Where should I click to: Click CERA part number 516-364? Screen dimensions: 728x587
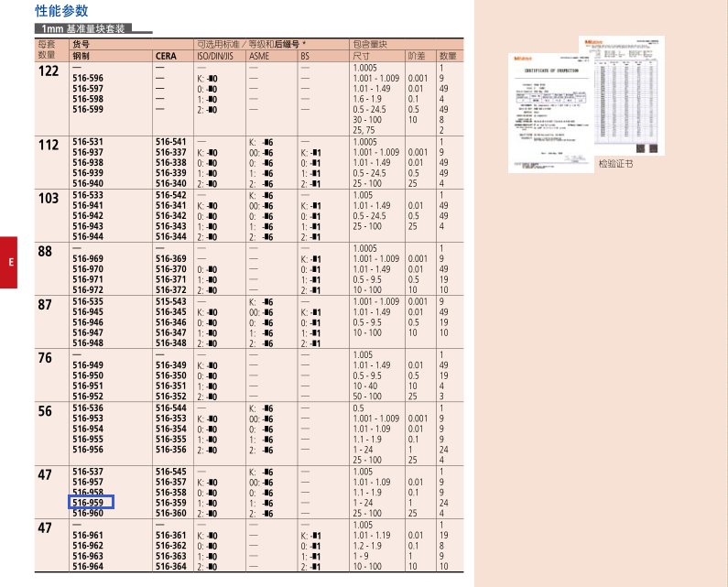point(171,567)
